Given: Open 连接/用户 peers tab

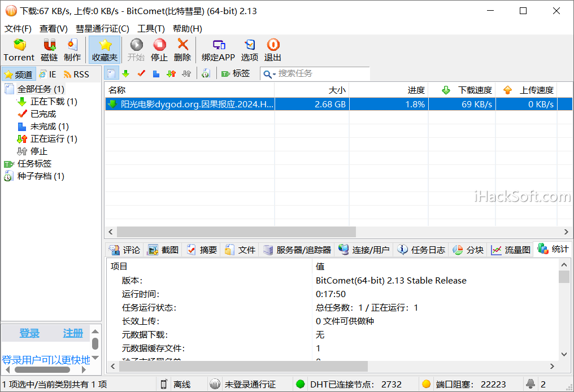Looking at the screenshot, I should tap(363, 250).
